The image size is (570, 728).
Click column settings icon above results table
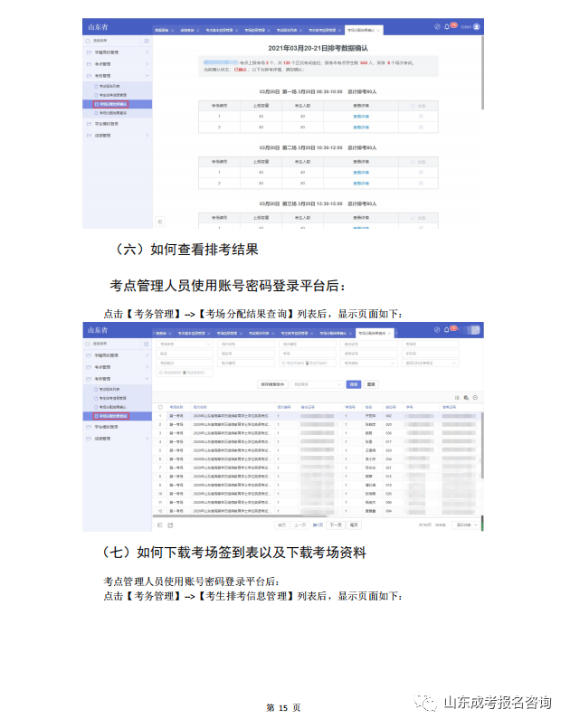(457, 397)
